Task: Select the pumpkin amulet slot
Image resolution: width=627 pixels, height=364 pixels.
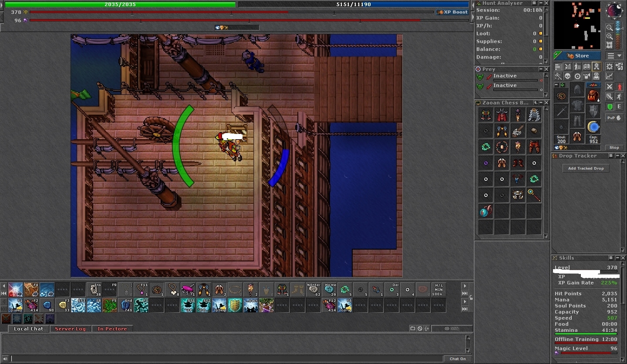Action: coord(561,95)
